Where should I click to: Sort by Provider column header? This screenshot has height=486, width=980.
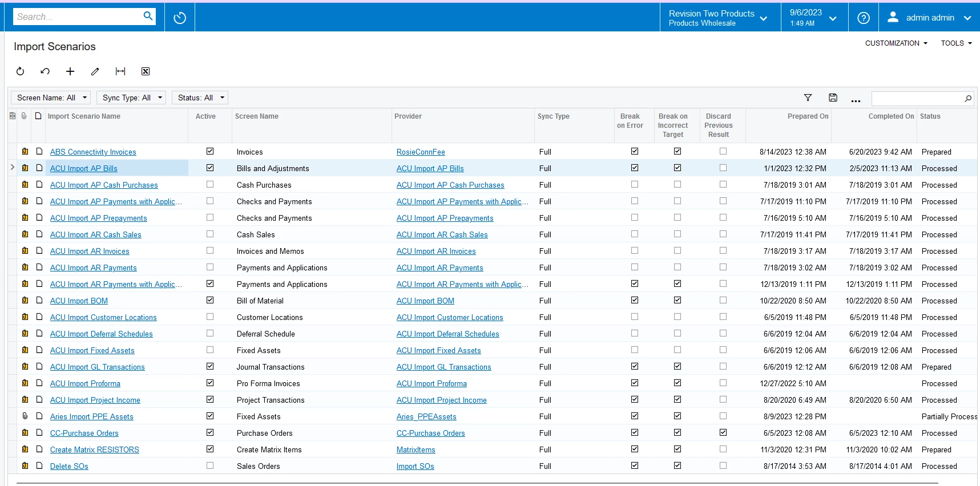click(408, 116)
